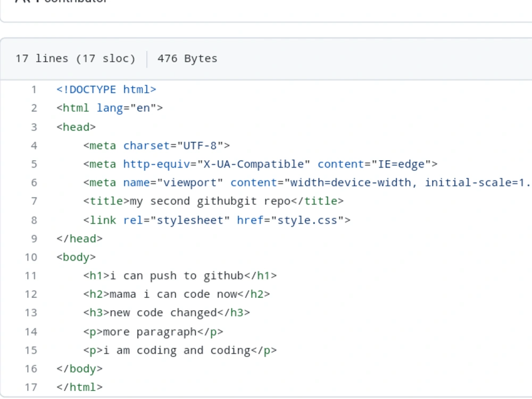The image size is (532, 399).
Task: Click line number 2 in code view
Action: 34,108
